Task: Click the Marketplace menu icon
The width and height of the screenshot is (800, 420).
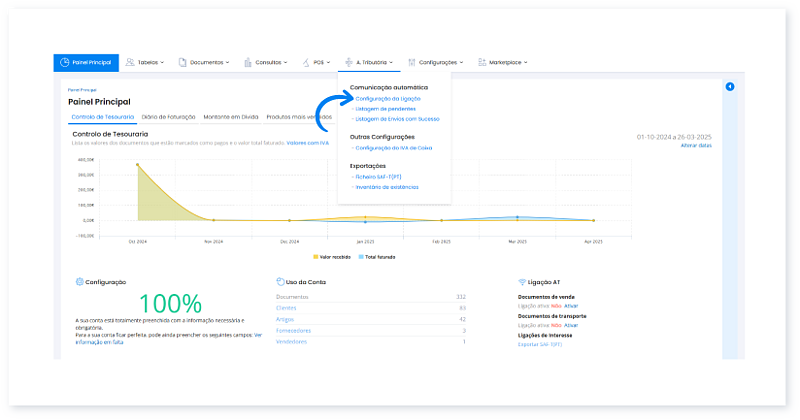Action: [x=482, y=62]
